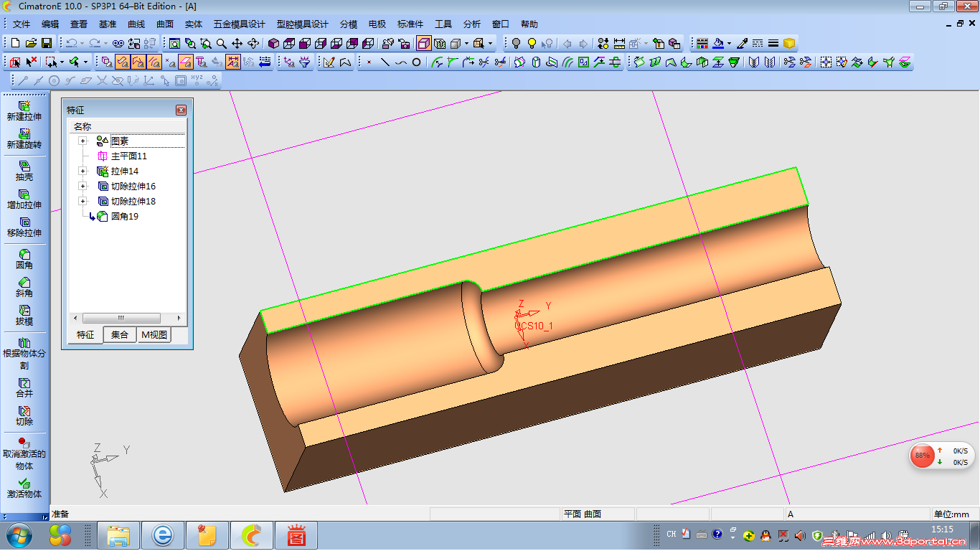
Task: Open the fill color dropdown arrow
Action: click(x=729, y=43)
